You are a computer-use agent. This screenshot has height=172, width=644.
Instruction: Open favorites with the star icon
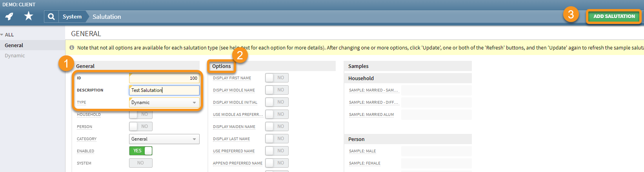pos(29,16)
